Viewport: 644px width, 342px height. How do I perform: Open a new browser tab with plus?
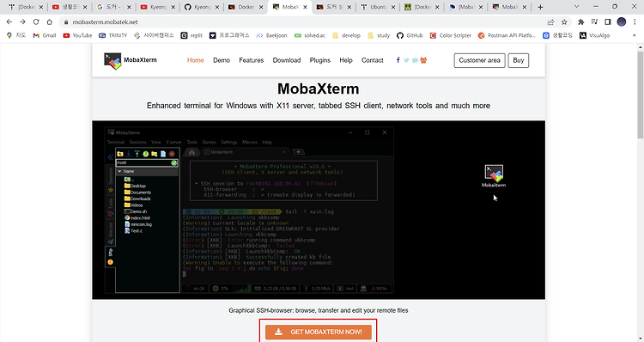(540, 7)
